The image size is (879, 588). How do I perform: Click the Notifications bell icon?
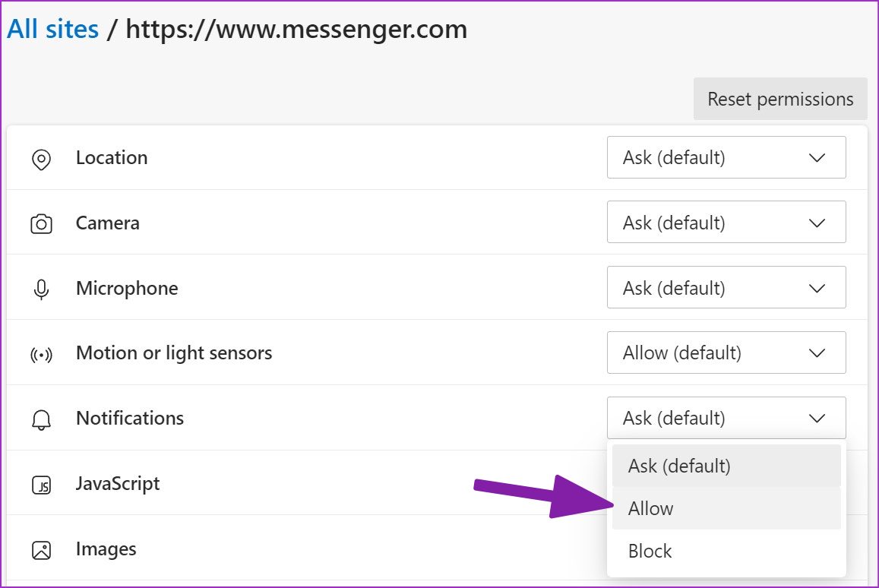click(42, 418)
